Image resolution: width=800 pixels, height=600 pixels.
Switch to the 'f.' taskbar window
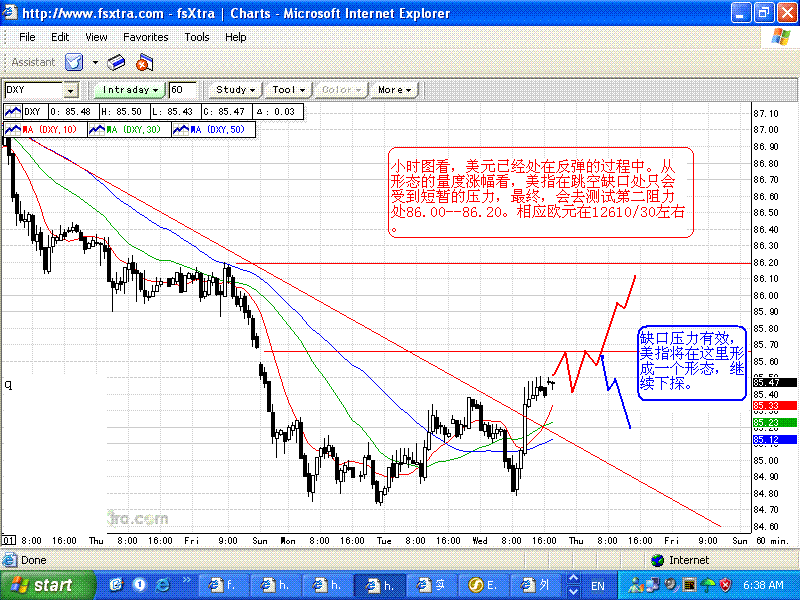point(223,585)
